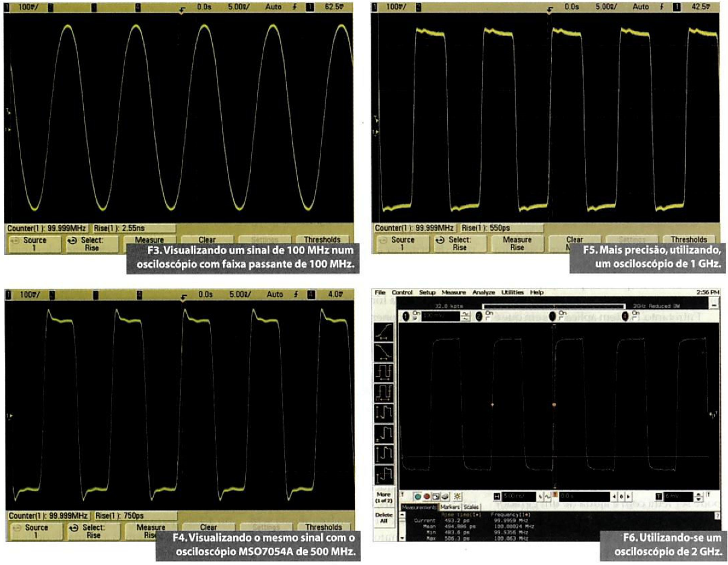Click the help question mark in measurements panel
The height and width of the screenshot is (565, 728).
[717, 516]
